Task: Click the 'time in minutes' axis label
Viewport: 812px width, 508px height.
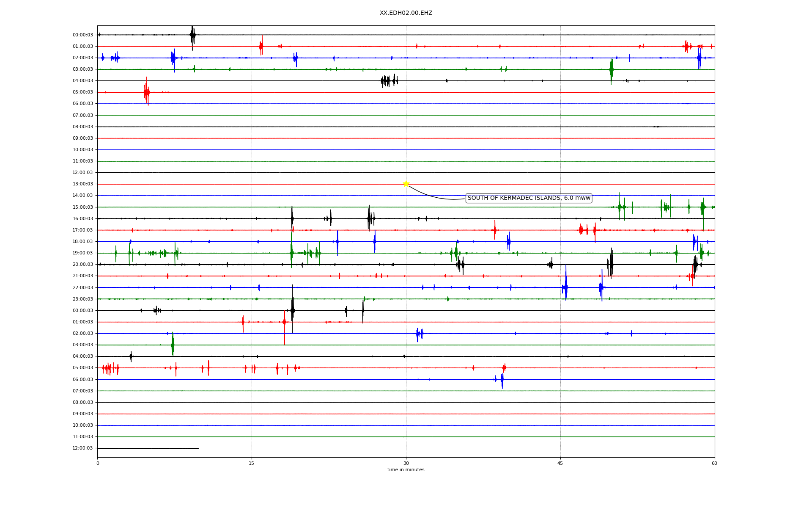Action: coord(406,470)
